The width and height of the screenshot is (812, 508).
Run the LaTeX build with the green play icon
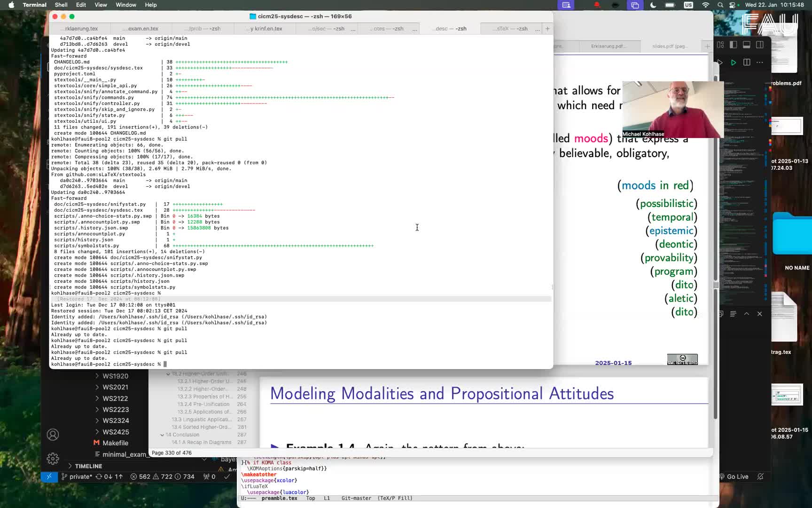point(733,62)
